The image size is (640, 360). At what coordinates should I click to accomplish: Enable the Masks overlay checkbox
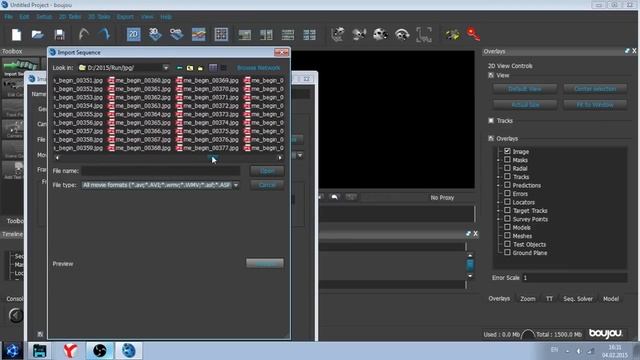tap(507, 160)
